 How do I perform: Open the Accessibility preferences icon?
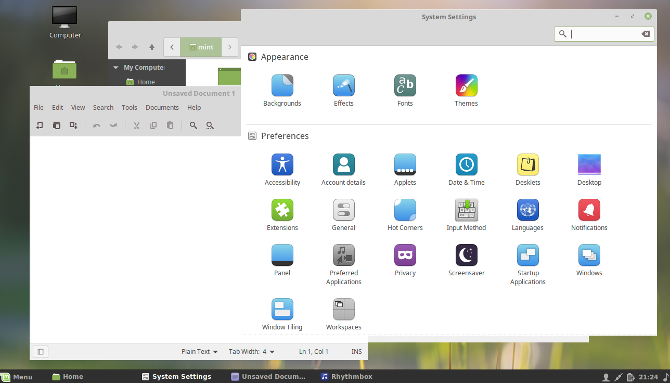tap(282, 169)
